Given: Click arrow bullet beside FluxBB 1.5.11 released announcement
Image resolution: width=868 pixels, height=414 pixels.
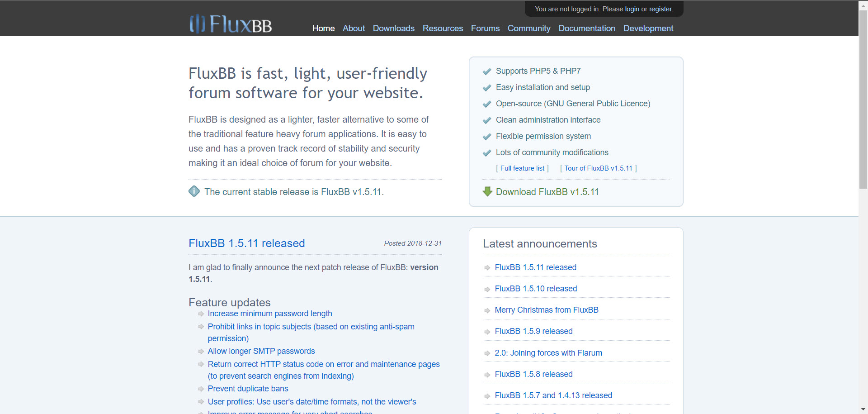Looking at the screenshot, I should pyautogui.click(x=487, y=268).
